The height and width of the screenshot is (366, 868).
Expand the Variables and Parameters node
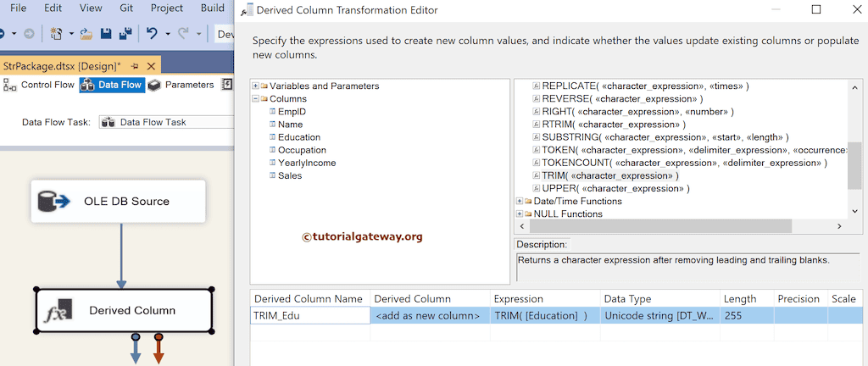pos(255,86)
